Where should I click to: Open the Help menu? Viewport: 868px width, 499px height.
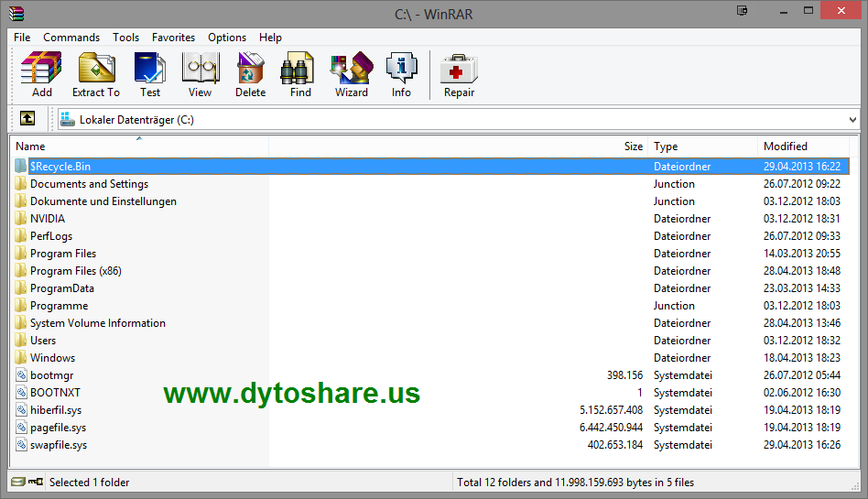point(270,38)
